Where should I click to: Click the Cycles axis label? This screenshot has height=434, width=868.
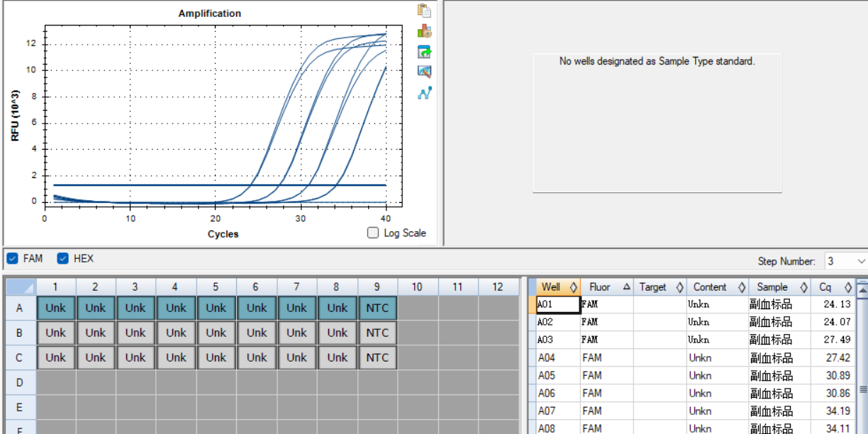tap(223, 233)
